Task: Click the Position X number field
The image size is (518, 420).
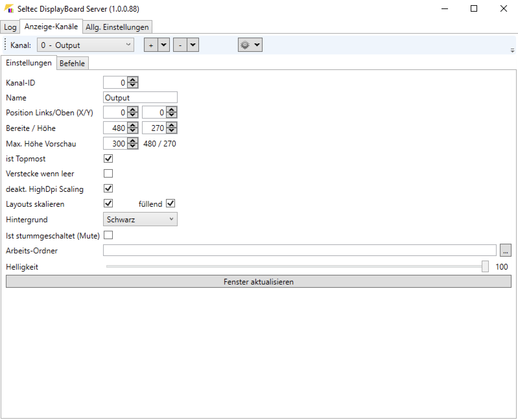Action: pyautogui.click(x=115, y=112)
